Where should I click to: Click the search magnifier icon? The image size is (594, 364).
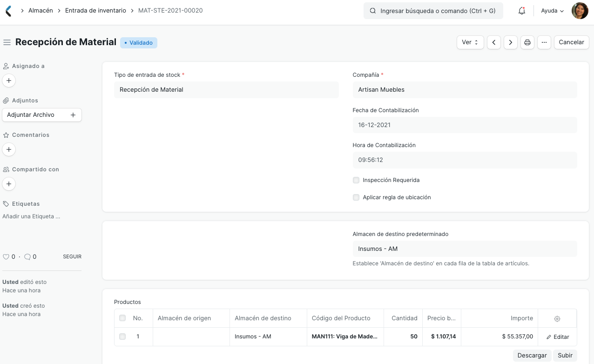click(372, 11)
